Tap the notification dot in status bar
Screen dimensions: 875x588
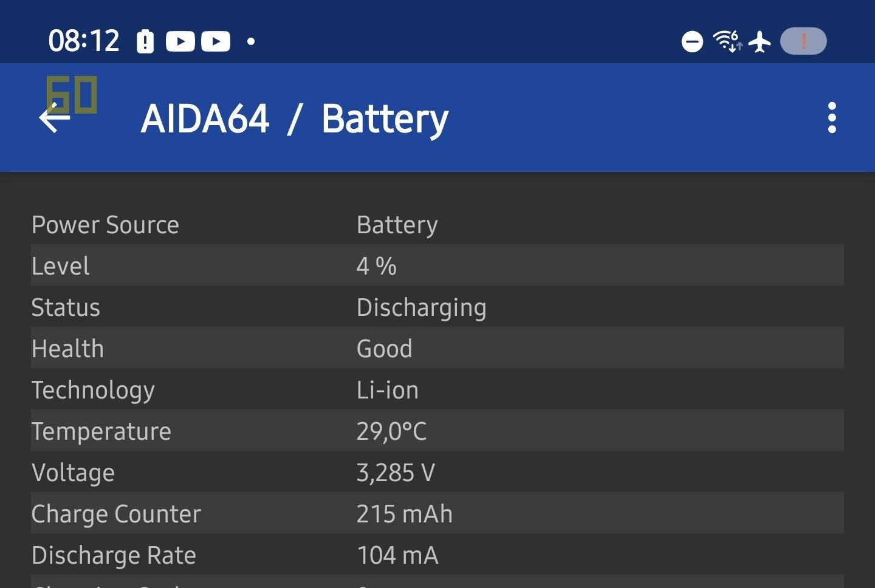(x=251, y=41)
